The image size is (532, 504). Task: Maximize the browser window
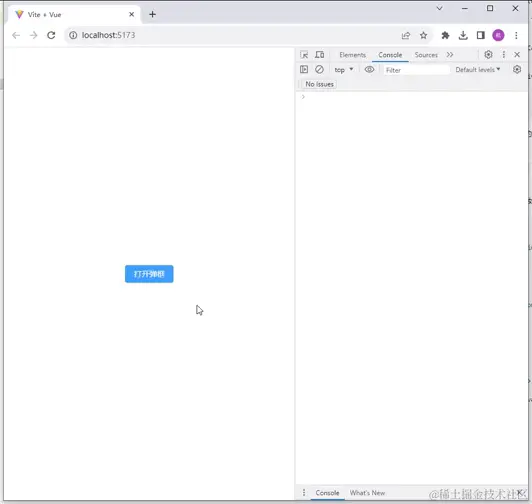[x=490, y=8]
